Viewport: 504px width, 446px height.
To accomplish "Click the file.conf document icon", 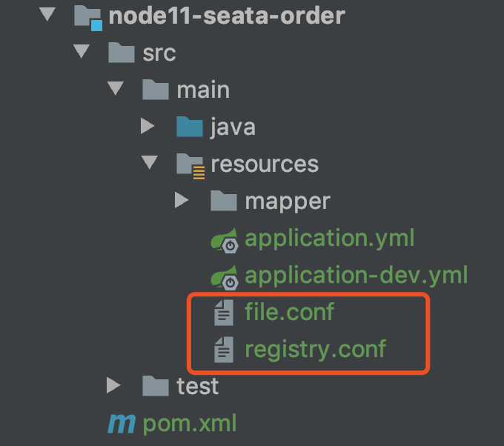I will coord(224,313).
